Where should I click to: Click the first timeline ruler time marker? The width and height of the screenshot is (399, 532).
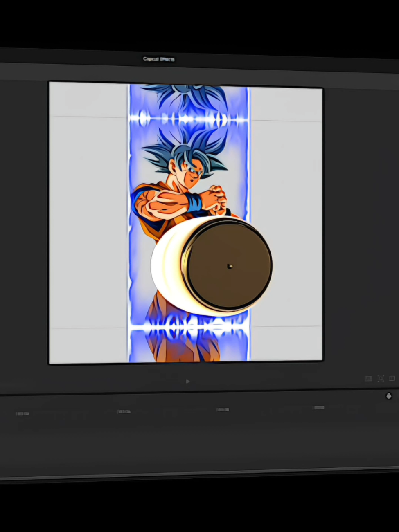click(23, 414)
